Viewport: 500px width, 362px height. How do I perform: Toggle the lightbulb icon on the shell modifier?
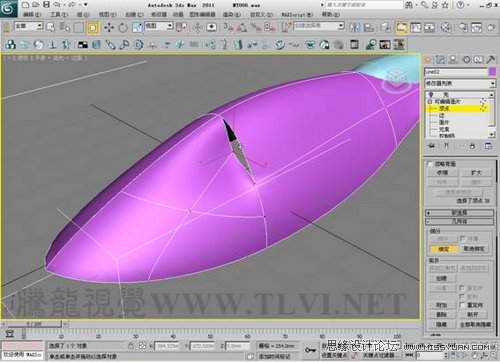click(x=431, y=95)
